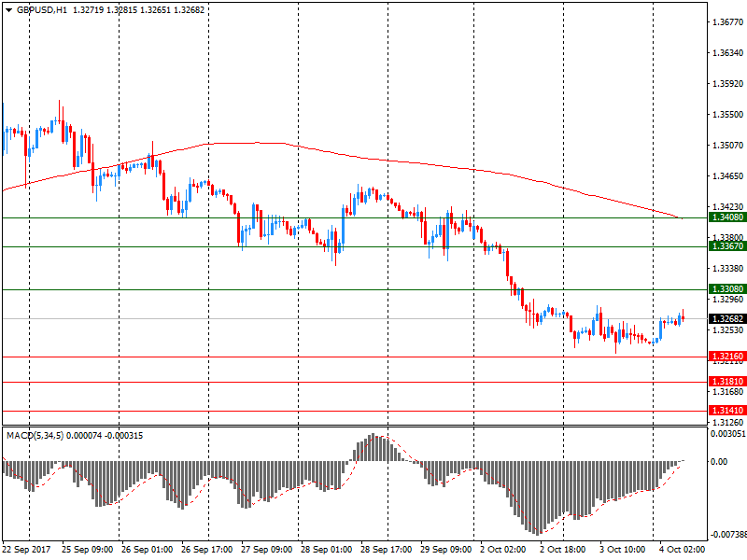This screenshot has width=747, height=560.
Task: Click the MACD 0.003051 scale value
Action: pos(728,434)
